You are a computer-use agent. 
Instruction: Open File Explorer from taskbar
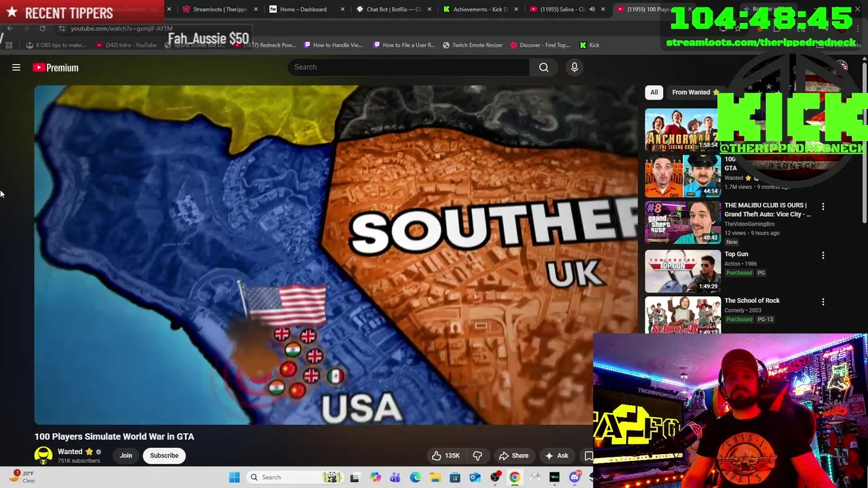(435, 477)
